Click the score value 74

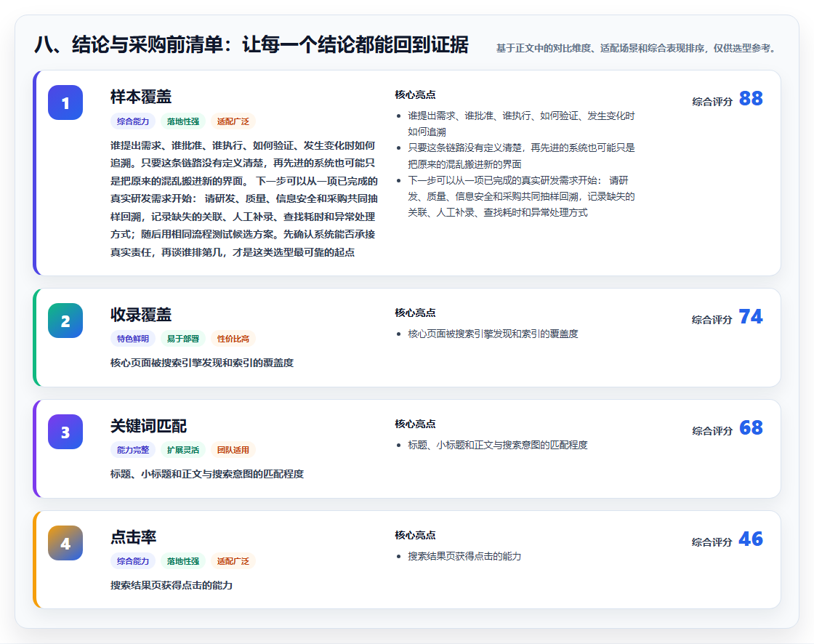[751, 316]
